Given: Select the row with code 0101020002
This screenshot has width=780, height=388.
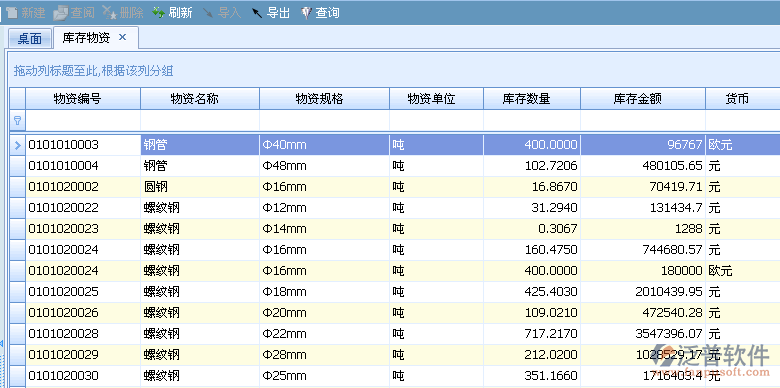Looking at the screenshot, I should tap(395, 187).
